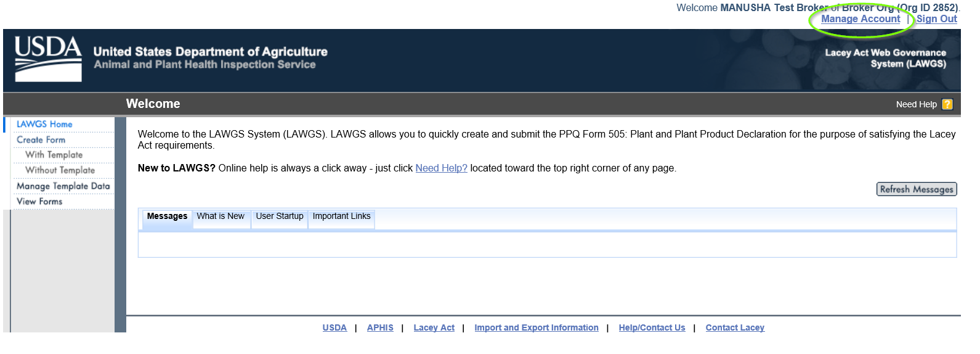The image size is (980, 354).
Task: Click the Welcome page heading
Action: coord(153,104)
